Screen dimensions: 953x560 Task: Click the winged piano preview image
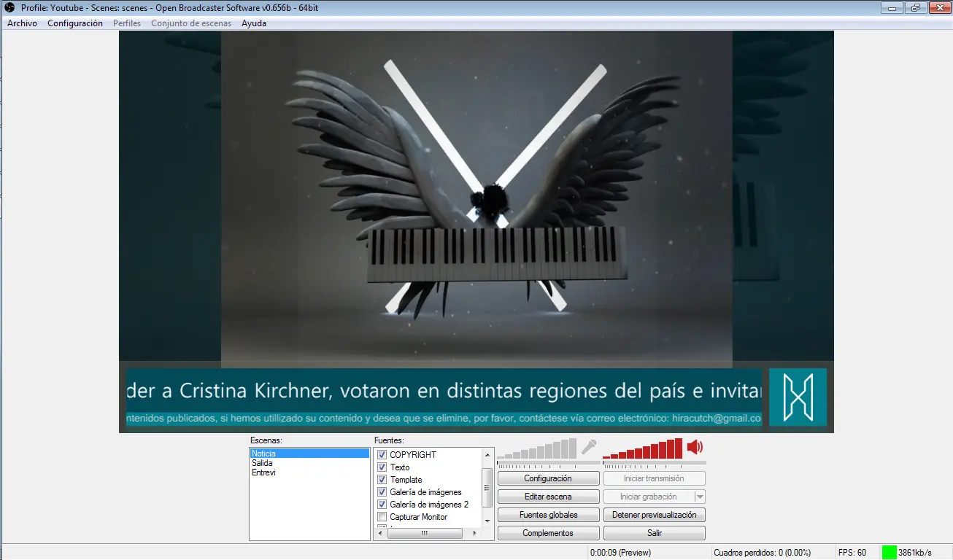pyautogui.click(x=476, y=195)
